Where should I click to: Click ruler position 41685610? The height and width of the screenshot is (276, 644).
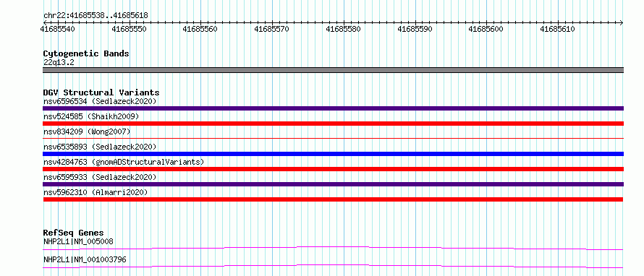pos(557,29)
